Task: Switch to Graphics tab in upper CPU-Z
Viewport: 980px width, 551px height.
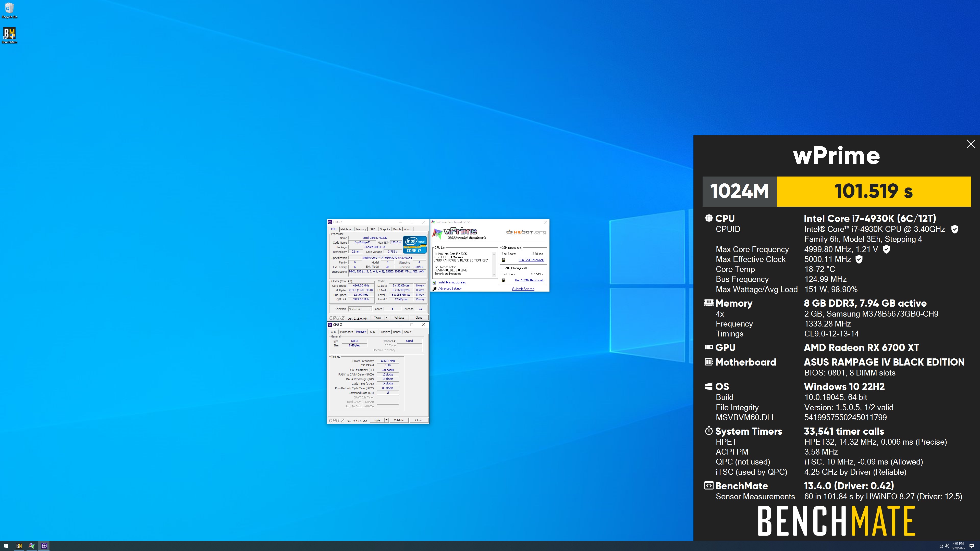Action: (385, 229)
